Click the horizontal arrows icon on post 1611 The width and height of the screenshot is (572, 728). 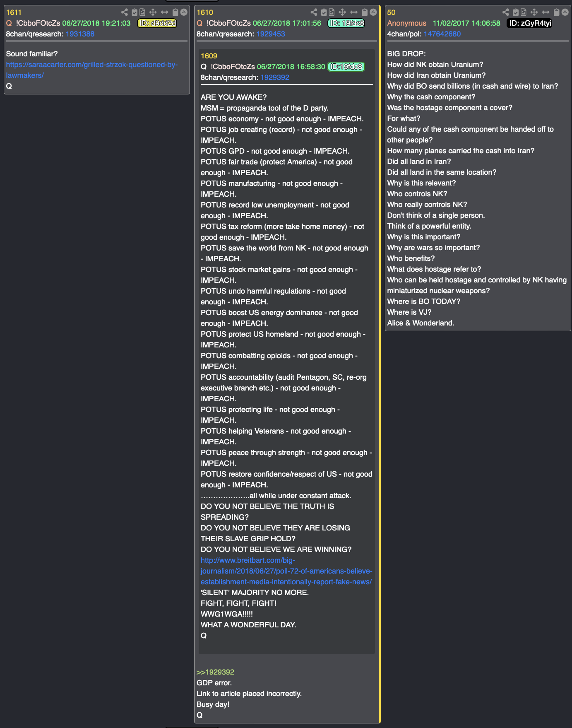coord(165,12)
